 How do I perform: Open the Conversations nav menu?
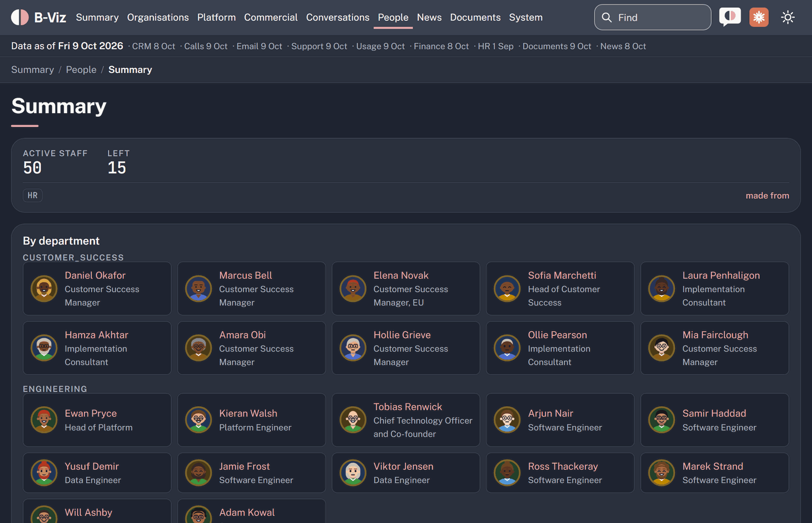338,17
